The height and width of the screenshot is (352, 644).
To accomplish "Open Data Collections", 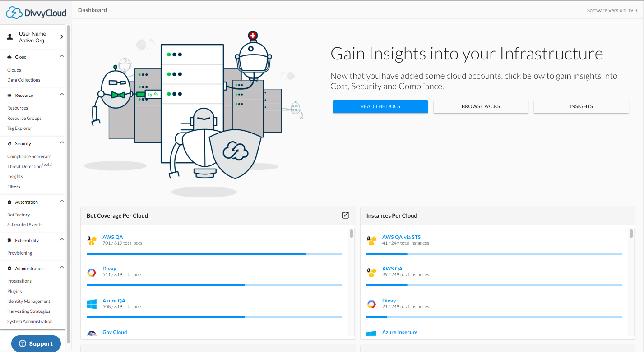I will [23, 80].
